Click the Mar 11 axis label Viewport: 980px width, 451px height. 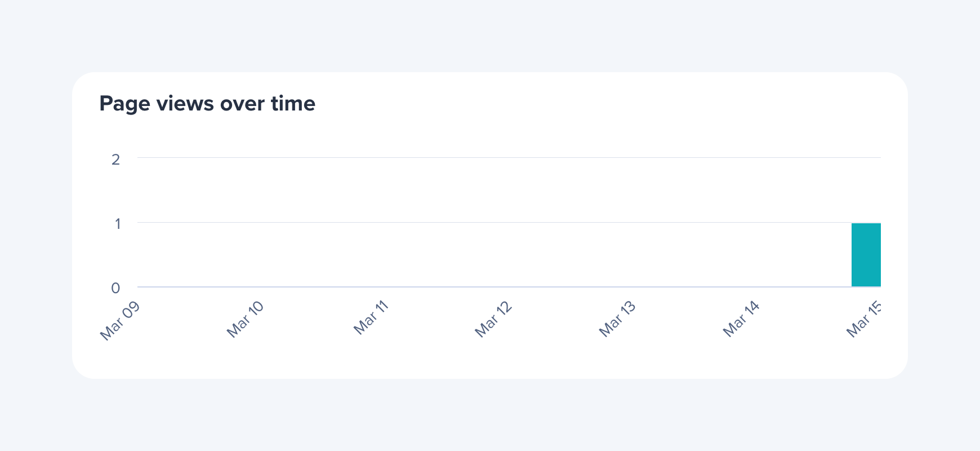(x=371, y=318)
